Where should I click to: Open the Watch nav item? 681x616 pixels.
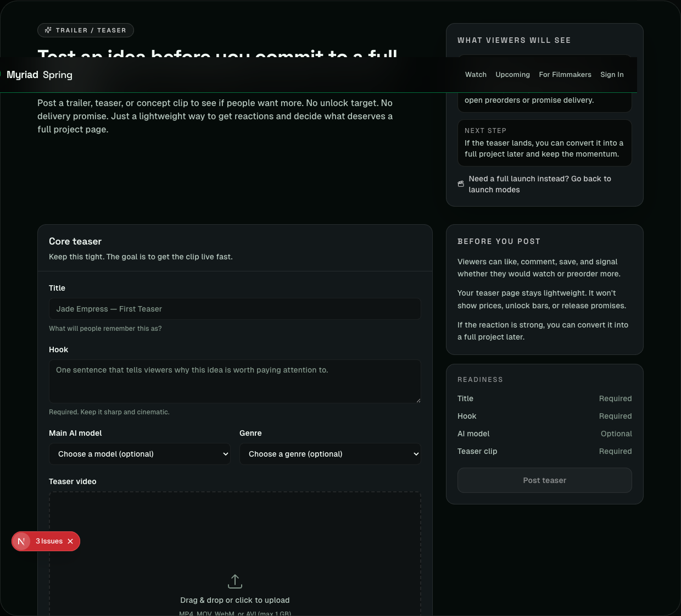pyautogui.click(x=476, y=75)
